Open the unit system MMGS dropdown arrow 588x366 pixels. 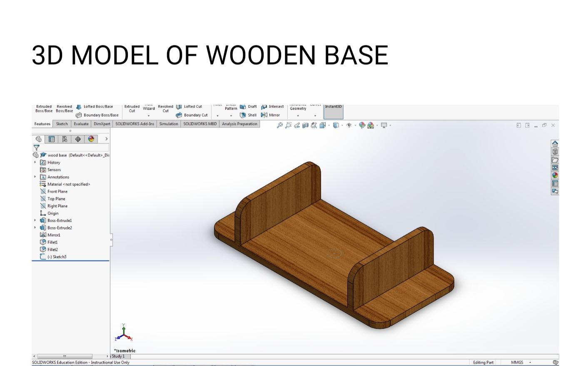point(530,362)
